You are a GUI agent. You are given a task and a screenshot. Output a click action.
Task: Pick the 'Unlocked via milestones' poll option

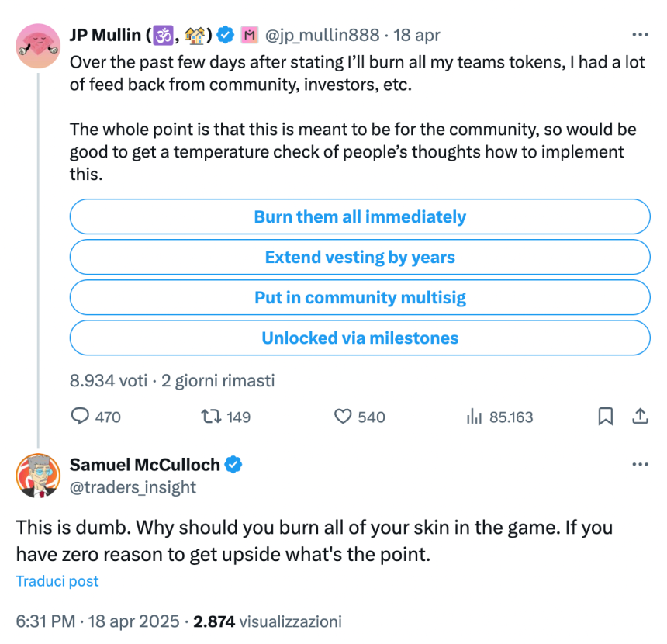pyautogui.click(x=360, y=338)
